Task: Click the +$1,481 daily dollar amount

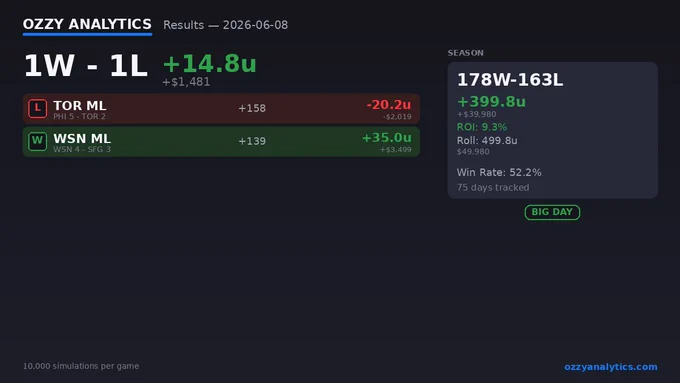Action: 186,82
